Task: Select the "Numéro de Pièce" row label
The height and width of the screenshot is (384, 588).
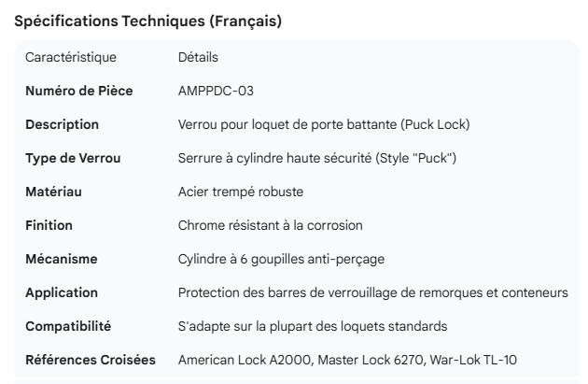Action: click(78, 92)
